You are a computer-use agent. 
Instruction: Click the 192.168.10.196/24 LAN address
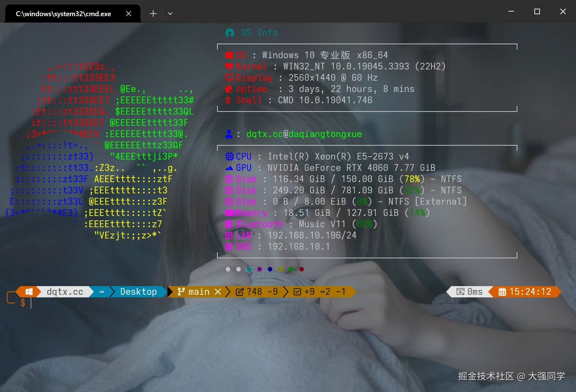click(312, 235)
